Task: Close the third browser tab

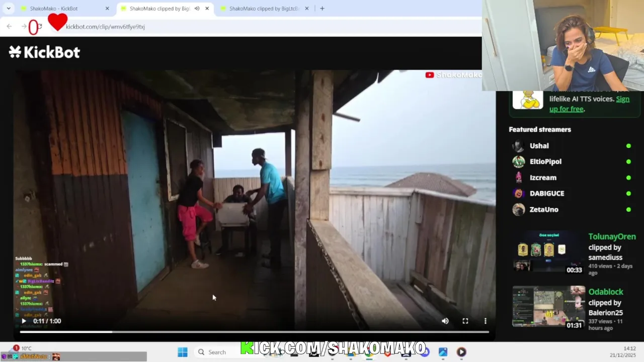Action: tap(307, 9)
